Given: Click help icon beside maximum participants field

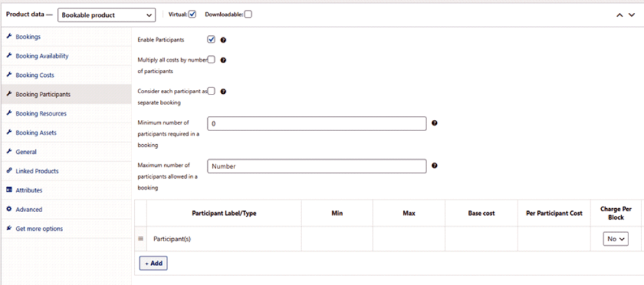Looking at the screenshot, I should 434,165.
